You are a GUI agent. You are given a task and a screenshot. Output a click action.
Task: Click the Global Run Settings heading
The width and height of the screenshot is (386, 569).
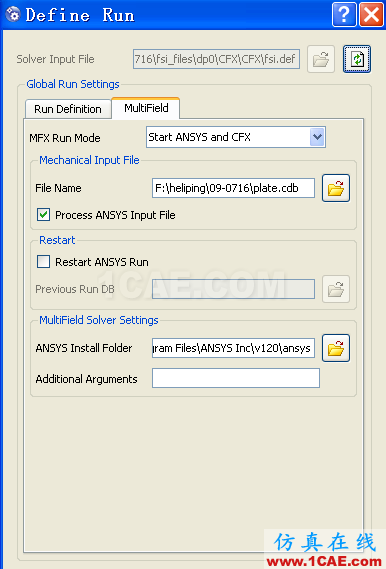click(73, 84)
